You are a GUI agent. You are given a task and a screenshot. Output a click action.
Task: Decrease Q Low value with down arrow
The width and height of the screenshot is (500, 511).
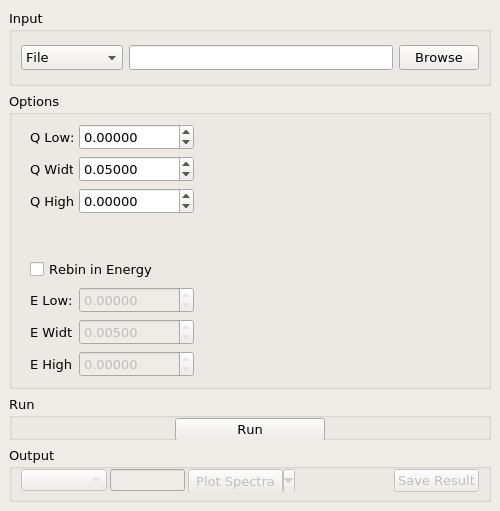pyautogui.click(x=186, y=142)
